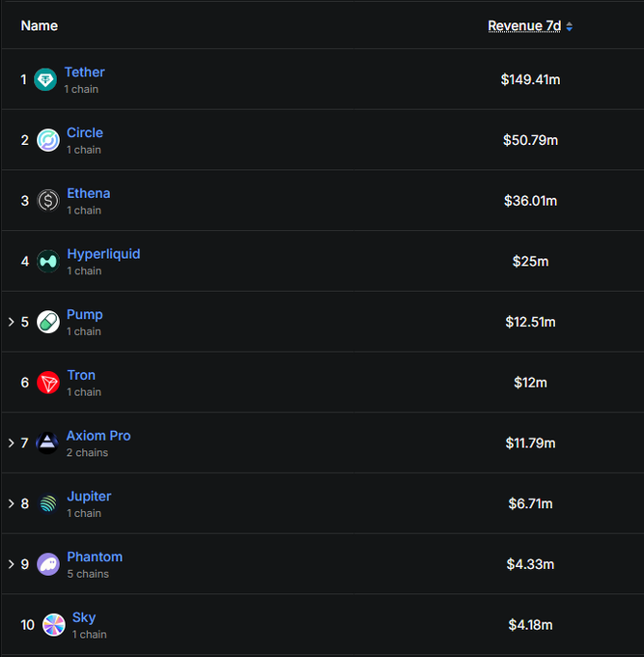Open the Hyperliquid protocol link
644x657 pixels.
[x=103, y=254]
